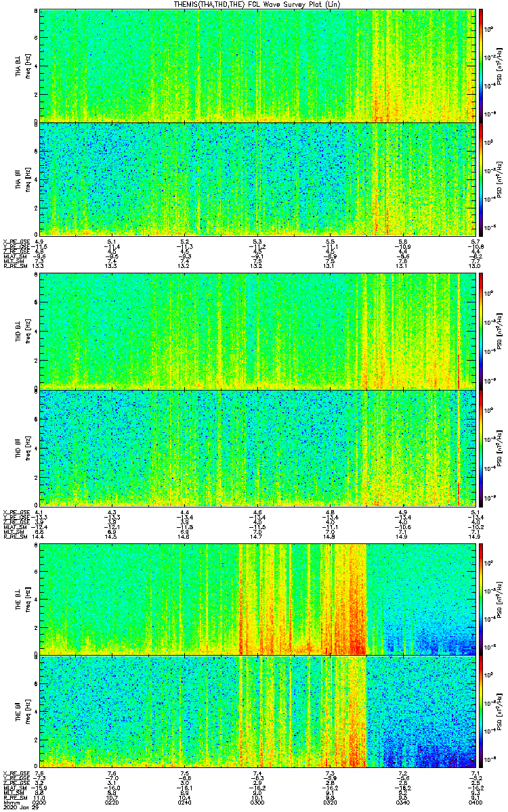Click the R_RE_SM row label under the THE panels
This screenshot has height=812, width=508.
(14, 798)
